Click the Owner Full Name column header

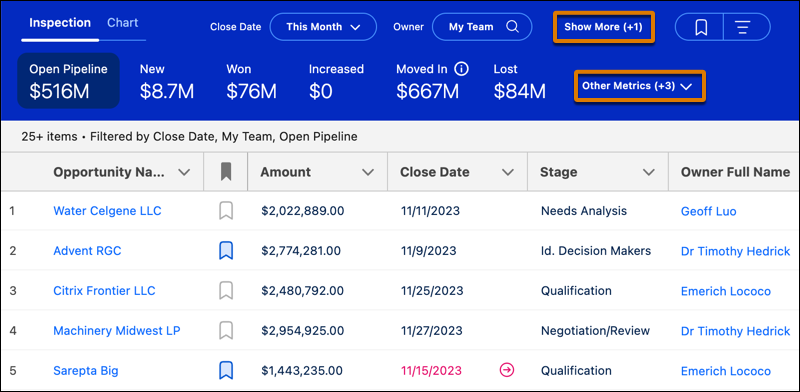[x=735, y=172]
